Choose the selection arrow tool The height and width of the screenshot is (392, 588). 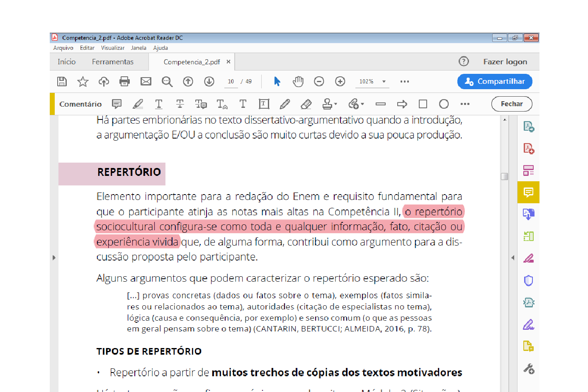point(277,81)
